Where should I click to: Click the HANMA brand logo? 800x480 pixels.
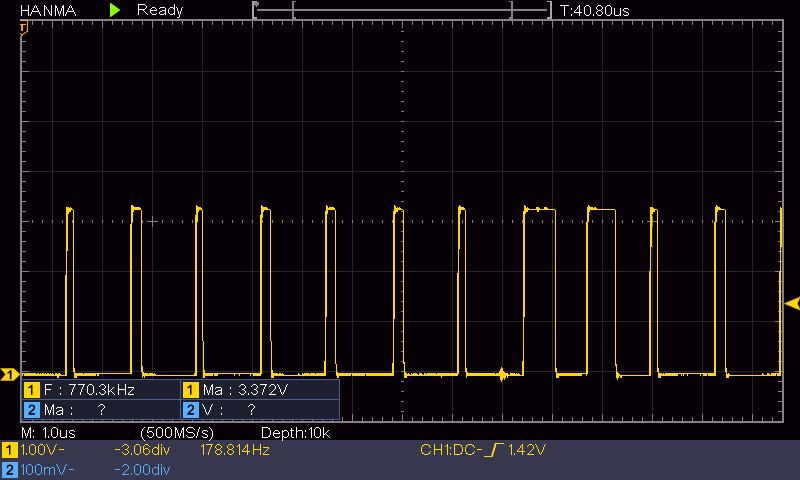point(43,9)
